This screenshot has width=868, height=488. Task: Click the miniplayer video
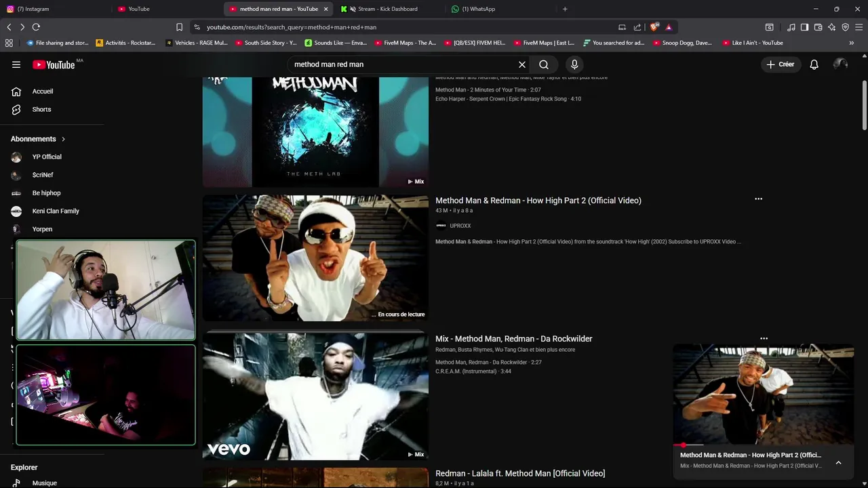pos(764,394)
